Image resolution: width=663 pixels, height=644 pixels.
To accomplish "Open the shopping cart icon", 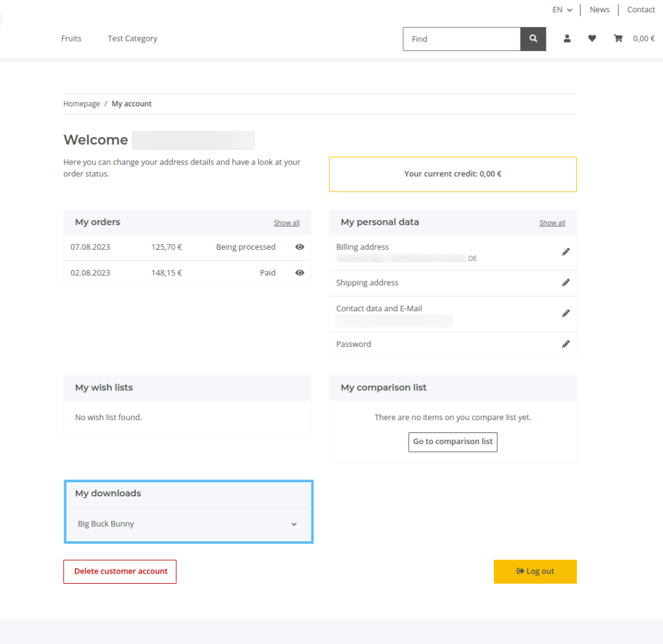I will (x=618, y=39).
